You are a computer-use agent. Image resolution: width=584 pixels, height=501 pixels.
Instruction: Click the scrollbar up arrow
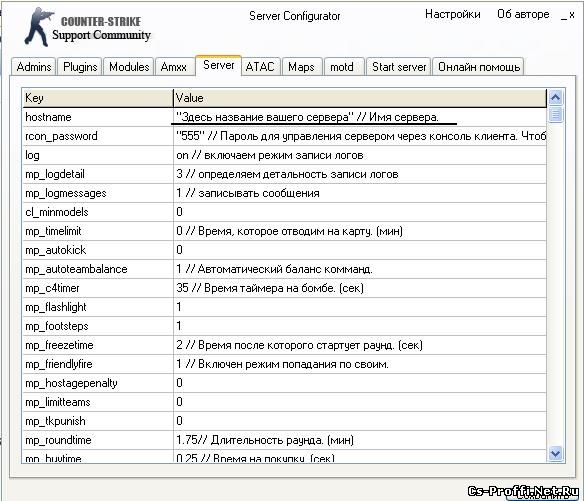tap(555, 98)
